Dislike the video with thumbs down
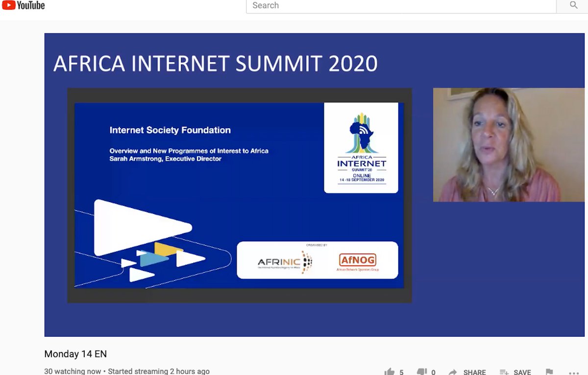 [421, 372]
